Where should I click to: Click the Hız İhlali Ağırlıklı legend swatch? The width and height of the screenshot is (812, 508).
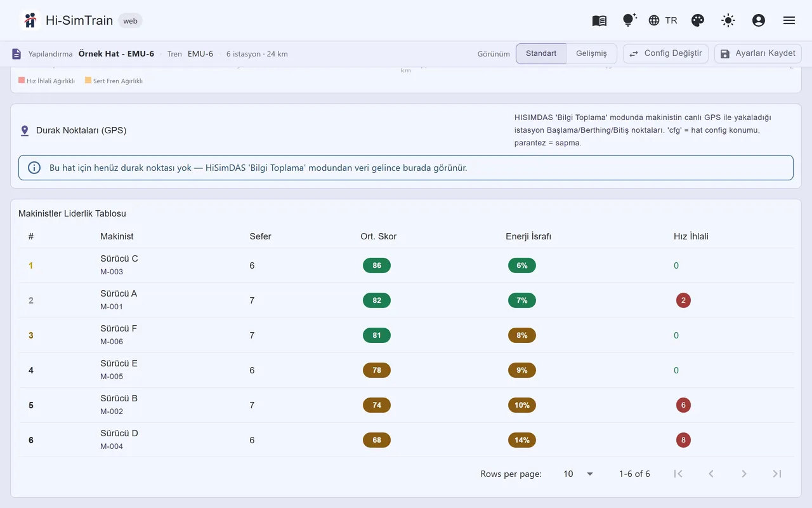(x=22, y=81)
